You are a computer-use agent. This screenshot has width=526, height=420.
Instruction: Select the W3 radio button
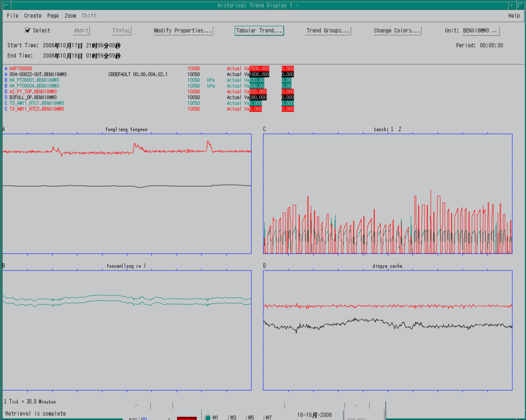coord(229,418)
